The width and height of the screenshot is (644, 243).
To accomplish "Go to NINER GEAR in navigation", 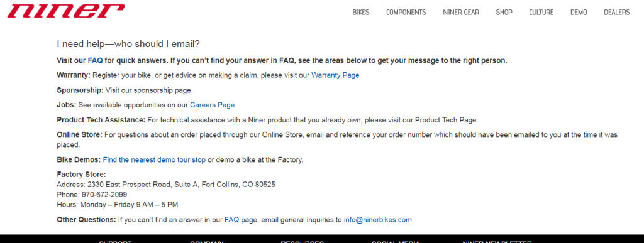I will tap(461, 13).
